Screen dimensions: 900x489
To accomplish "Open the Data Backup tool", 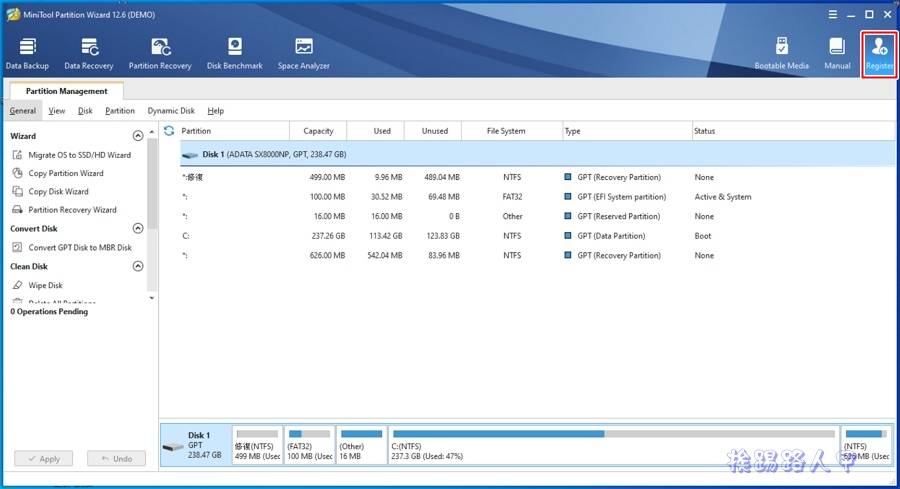I will point(27,54).
